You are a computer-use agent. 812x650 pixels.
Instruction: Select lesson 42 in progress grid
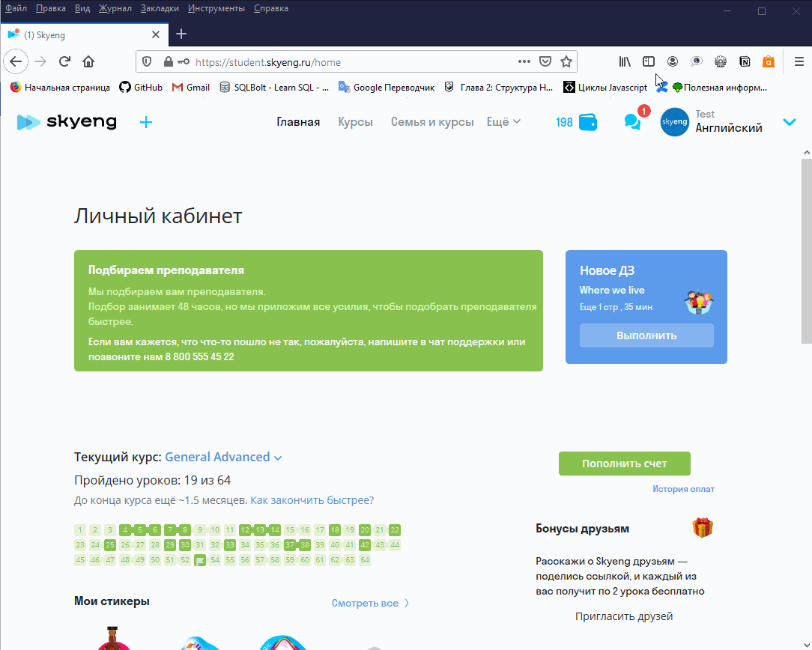(365, 545)
